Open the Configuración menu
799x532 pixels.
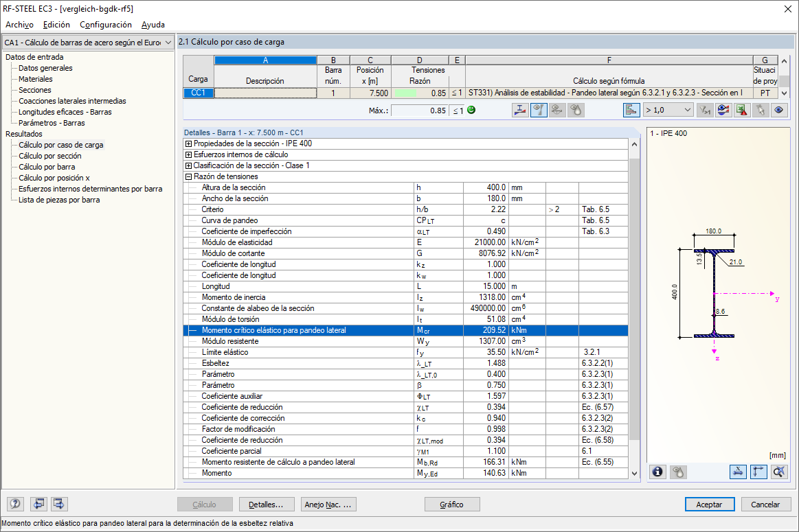point(106,25)
